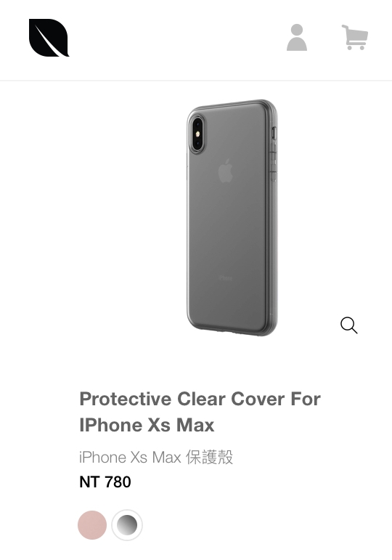Click the word Max in the gray subtitle

[167, 458]
